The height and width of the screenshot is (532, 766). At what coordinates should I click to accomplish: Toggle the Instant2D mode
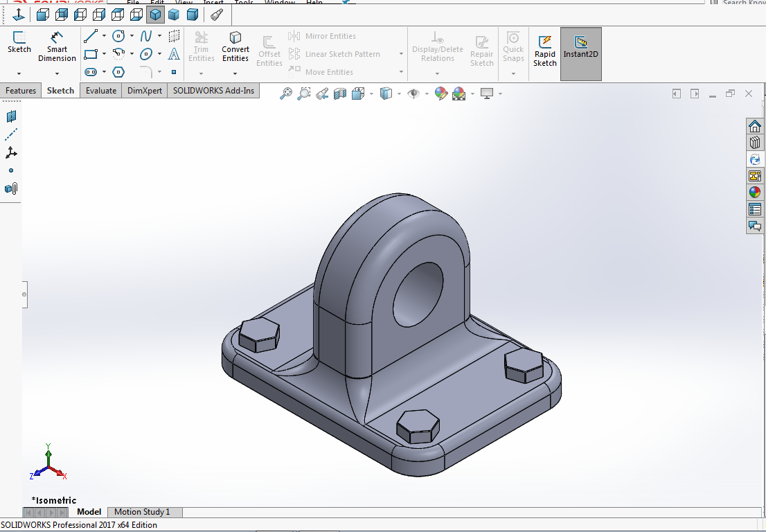tap(580, 50)
